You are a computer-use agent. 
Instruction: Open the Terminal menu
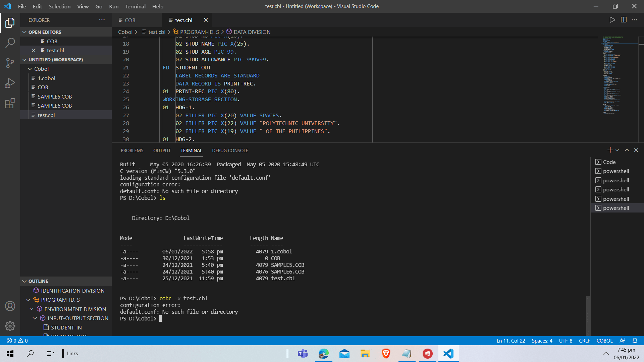[135, 6]
